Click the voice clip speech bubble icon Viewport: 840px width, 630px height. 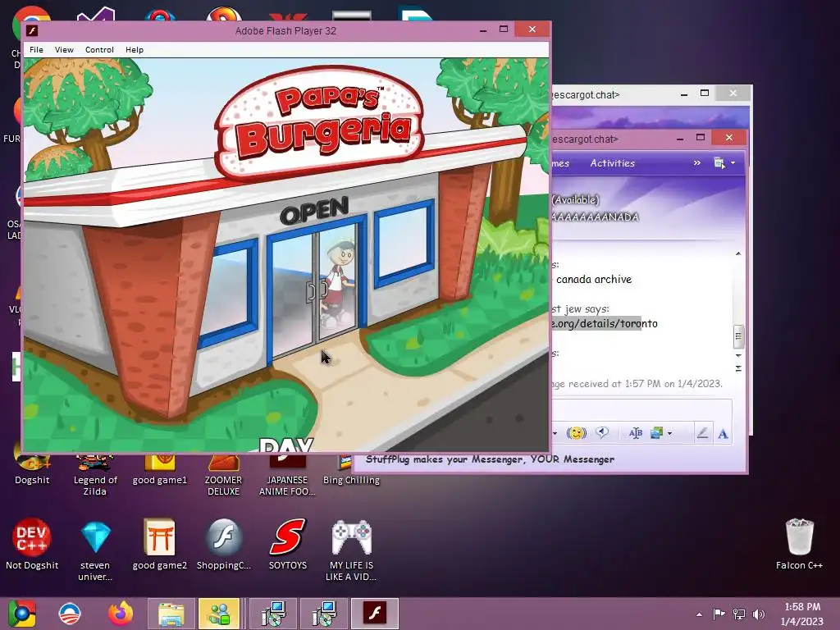tap(602, 432)
